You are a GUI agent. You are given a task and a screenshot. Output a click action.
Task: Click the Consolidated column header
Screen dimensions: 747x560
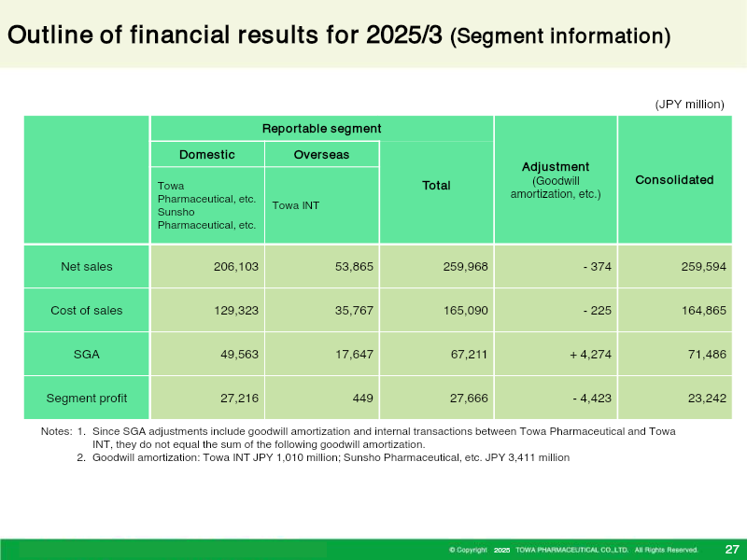674,179
